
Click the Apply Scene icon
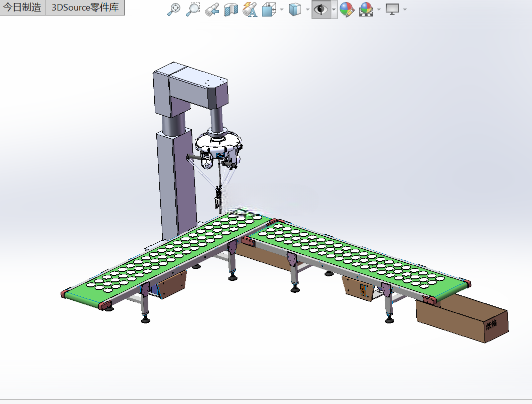coord(366,10)
